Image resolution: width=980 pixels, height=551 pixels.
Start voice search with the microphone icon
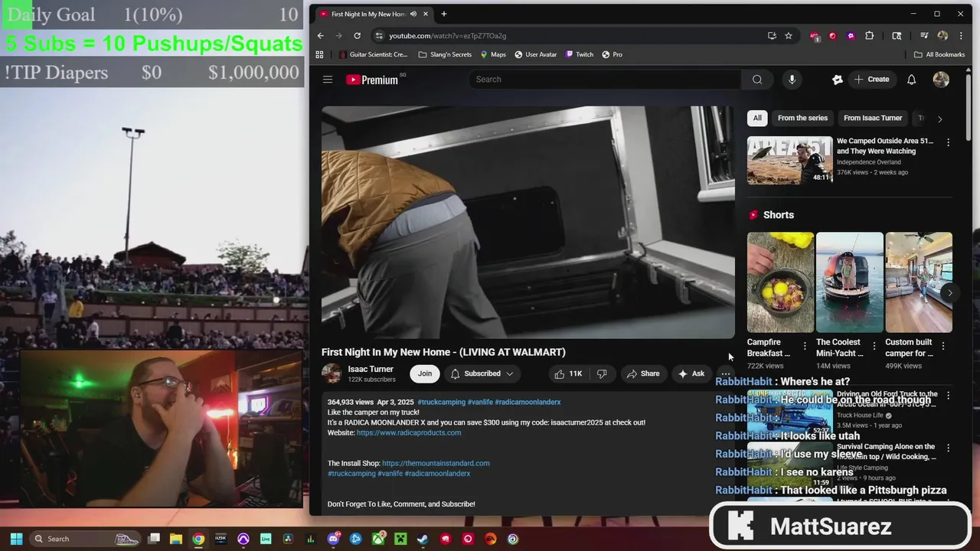(792, 80)
